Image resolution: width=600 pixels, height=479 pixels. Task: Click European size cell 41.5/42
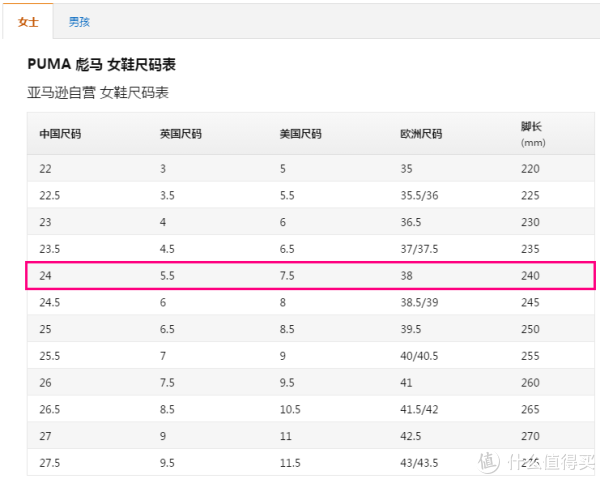419,410
